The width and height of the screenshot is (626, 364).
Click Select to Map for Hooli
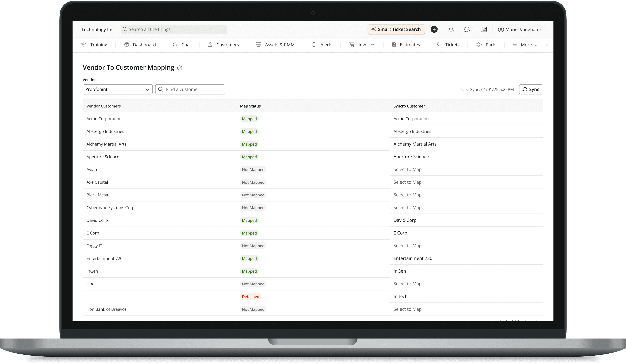click(x=407, y=284)
